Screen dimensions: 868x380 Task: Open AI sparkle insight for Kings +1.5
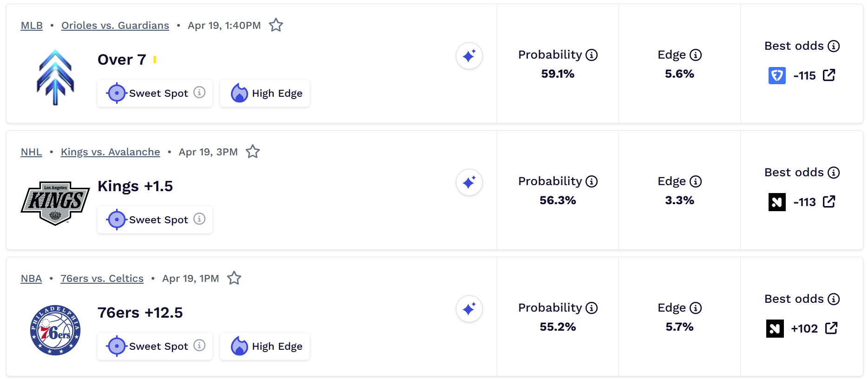pyautogui.click(x=469, y=182)
